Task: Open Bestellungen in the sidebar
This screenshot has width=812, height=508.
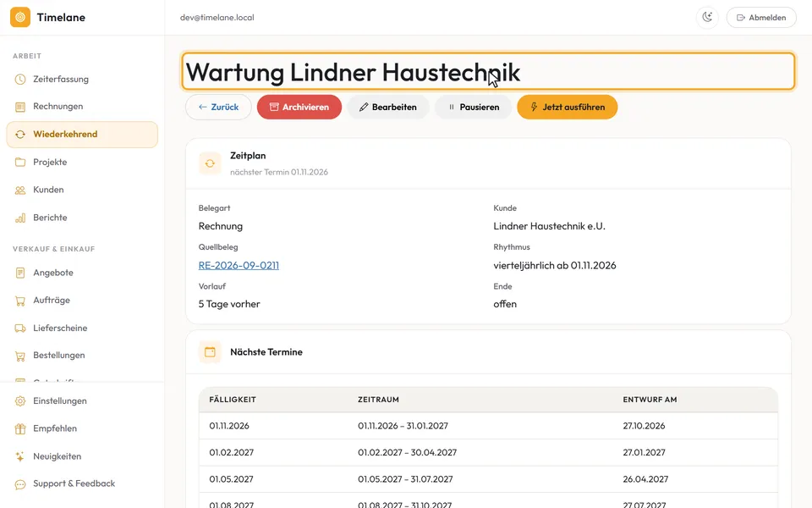Action: click(x=82, y=356)
